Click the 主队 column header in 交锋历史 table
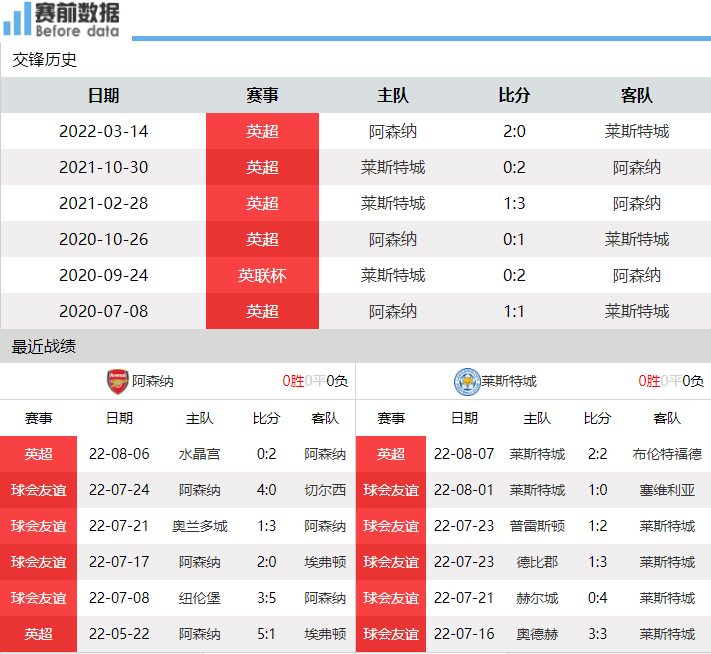This screenshot has height=654, width=711. [x=393, y=95]
